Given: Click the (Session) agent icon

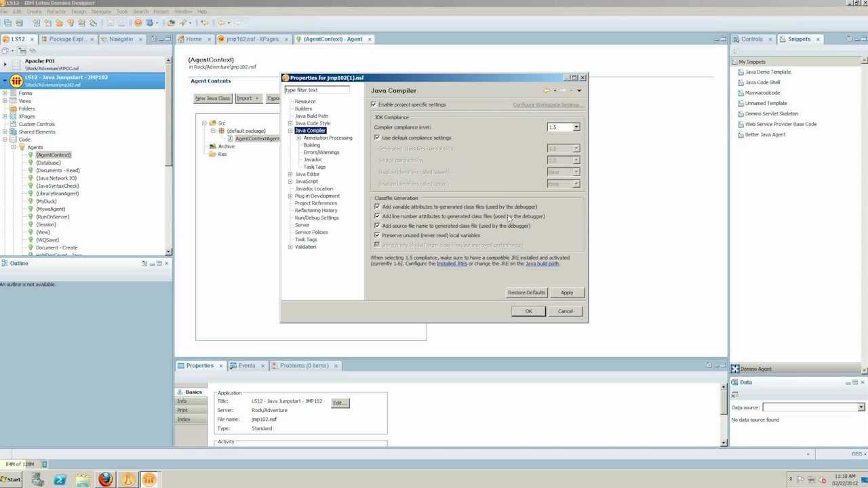Looking at the screenshot, I should coord(31,224).
